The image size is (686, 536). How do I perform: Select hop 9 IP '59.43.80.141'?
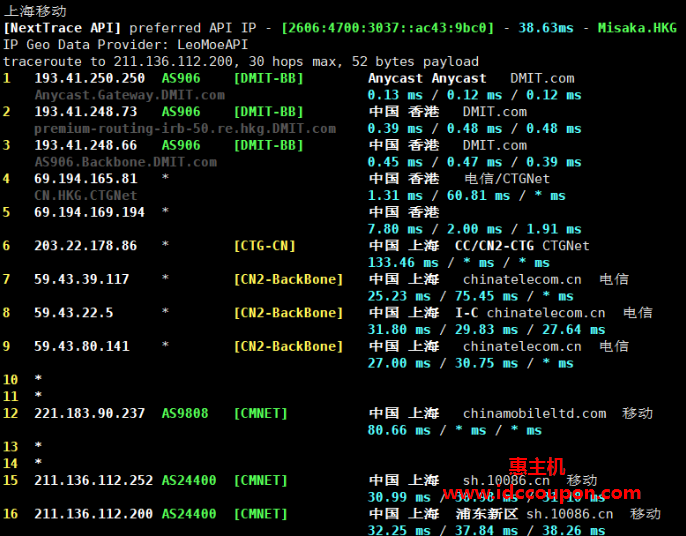(x=82, y=346)
